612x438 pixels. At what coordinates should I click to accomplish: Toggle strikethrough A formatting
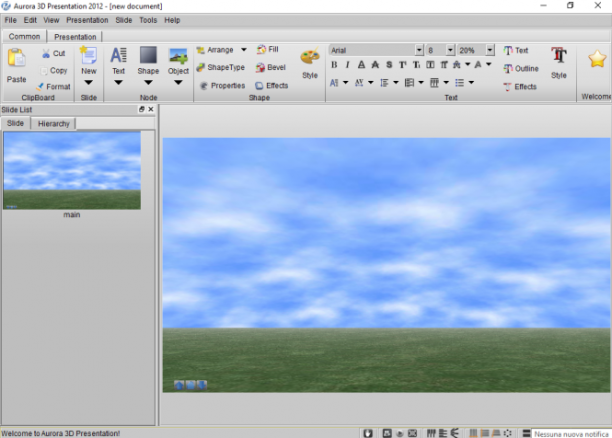pos(375,65)
